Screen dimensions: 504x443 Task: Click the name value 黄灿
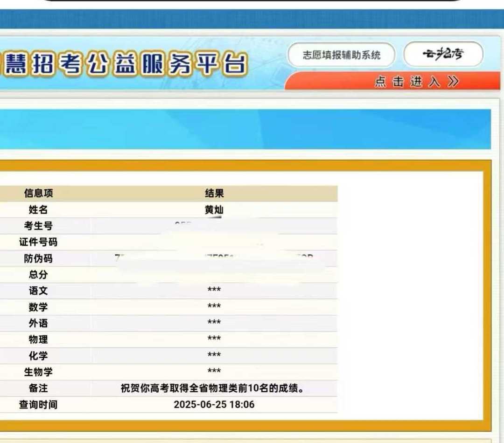(214, 210)
